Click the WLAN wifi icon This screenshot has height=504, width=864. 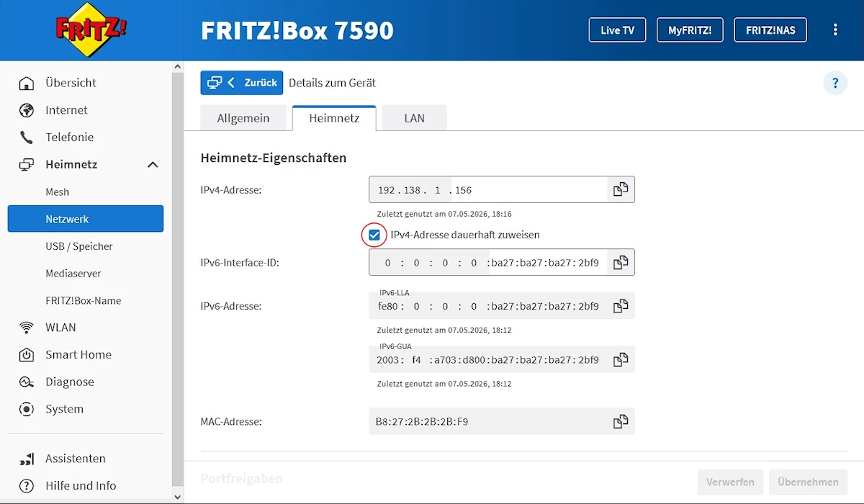(x=27, y=328)
